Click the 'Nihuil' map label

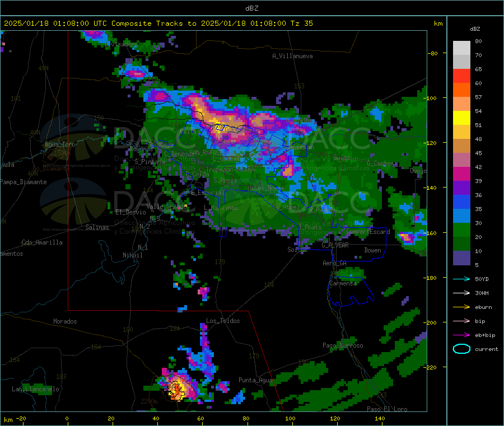(x=132, y=255)
